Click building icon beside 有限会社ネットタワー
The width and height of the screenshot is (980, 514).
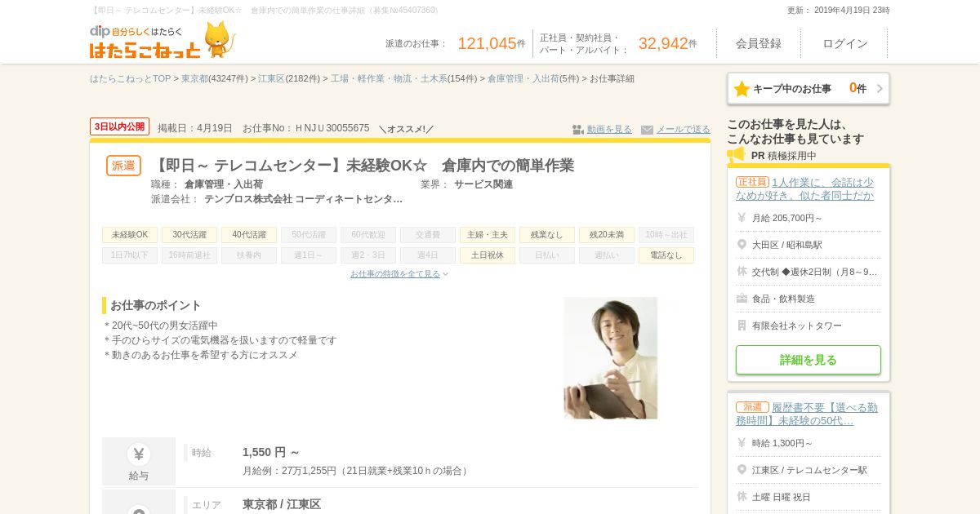tap(742, 326)
